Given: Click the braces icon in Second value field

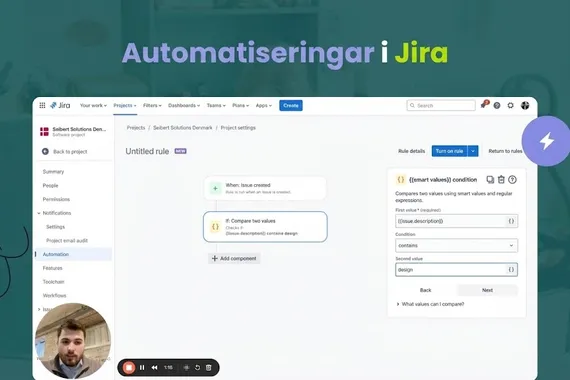Looking at the screenshot, I should pyautogui.click(x=511, y=270).
